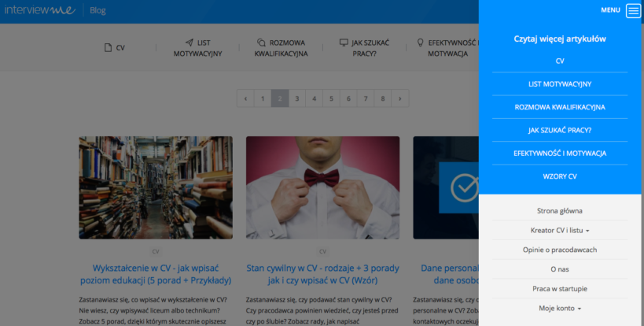Click Czytaj więcej artykułów heading
The width and height of the screenshot is (644, 326).
[x=560, y=39]
